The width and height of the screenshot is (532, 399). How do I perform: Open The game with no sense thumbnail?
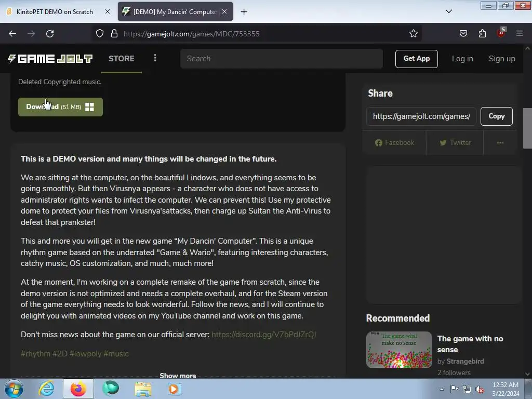[x=399, y=350]
